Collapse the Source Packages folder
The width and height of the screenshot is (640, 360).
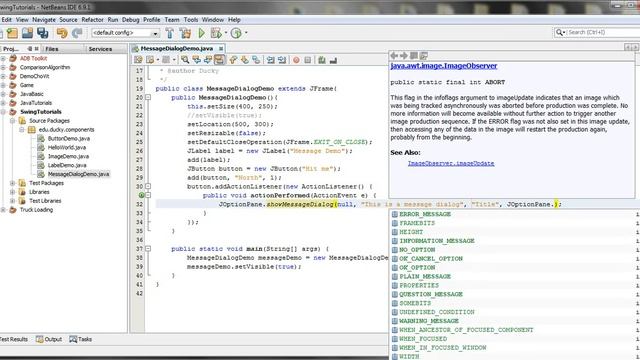pyautogui.click(x=13, y=121)
